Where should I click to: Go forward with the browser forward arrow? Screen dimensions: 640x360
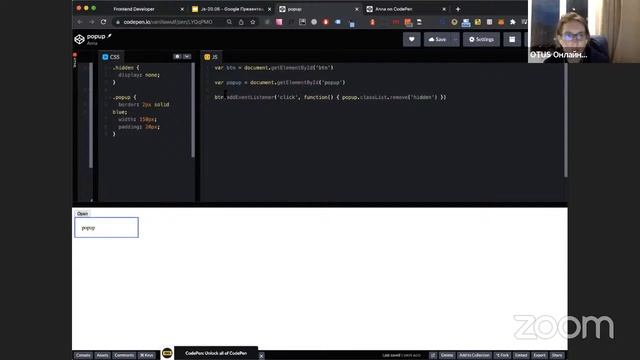[92, 22]
